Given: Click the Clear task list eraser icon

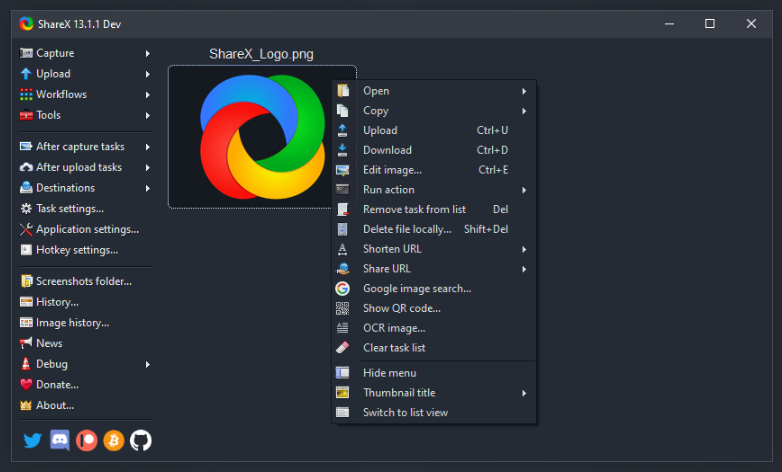Looking at the screenshot, I should click(x=343, y=348).
